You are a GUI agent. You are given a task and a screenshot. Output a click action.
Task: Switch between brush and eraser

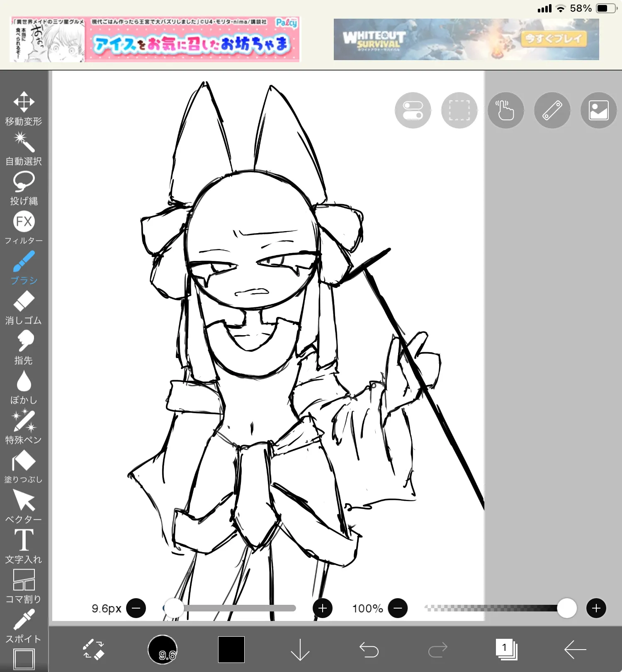point(94,650)
